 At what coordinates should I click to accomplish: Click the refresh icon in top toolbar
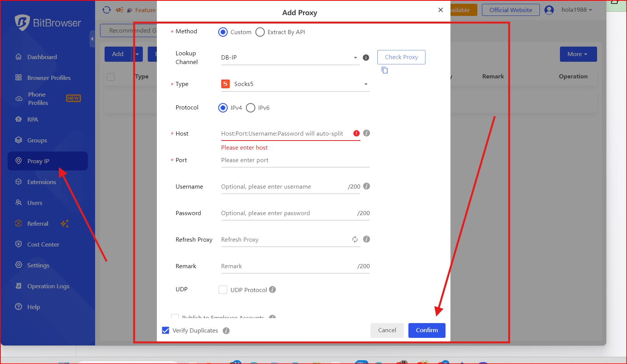[x=106, y=10]
